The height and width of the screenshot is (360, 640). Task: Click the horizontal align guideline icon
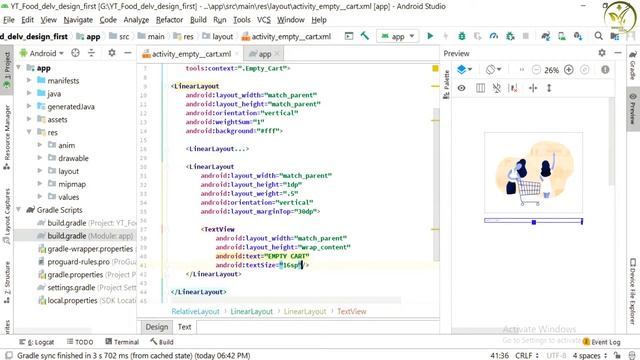click(x=533, y=88)
